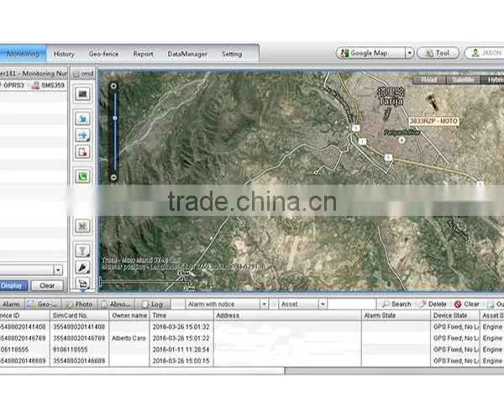Open the Tool menu button
Image resolution: width=504 pixels, height=420 pixels.
(438, 53)
